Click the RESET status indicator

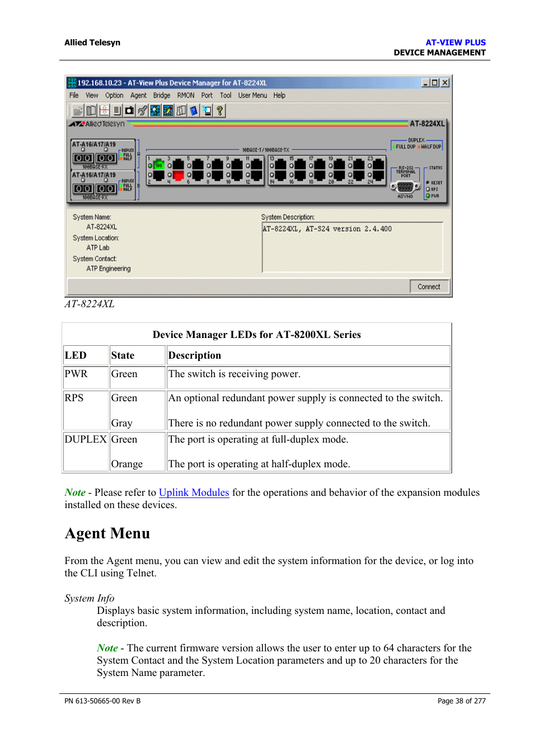pos(428,182)
